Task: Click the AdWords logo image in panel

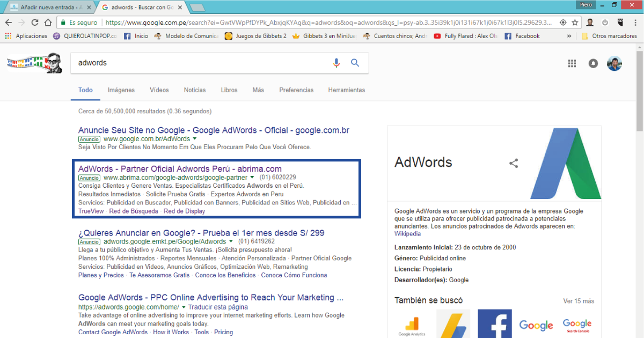Action: [x=565, y=164]
